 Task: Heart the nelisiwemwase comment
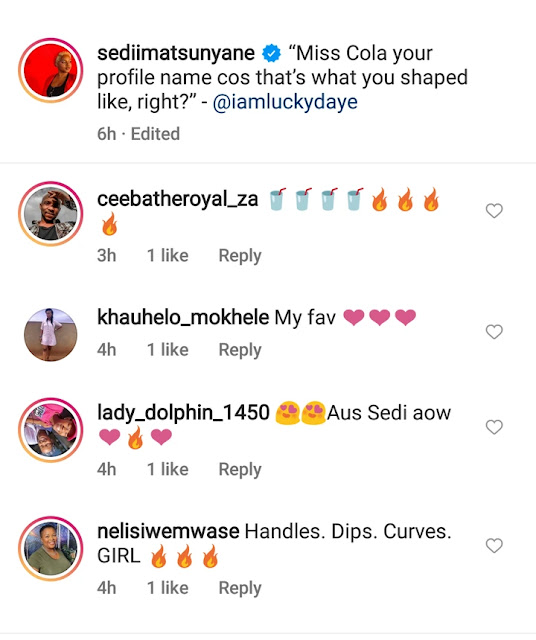[x=494, y=545]
